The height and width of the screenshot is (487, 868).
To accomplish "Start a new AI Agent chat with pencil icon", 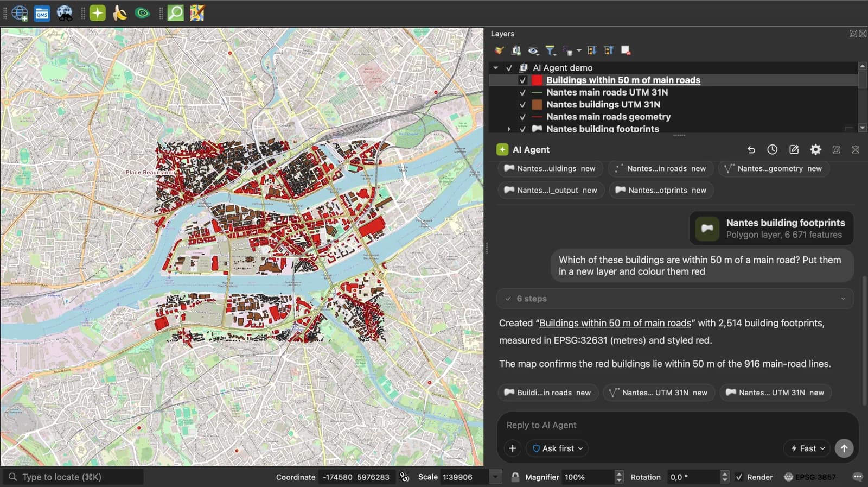I will coord(794,150).
